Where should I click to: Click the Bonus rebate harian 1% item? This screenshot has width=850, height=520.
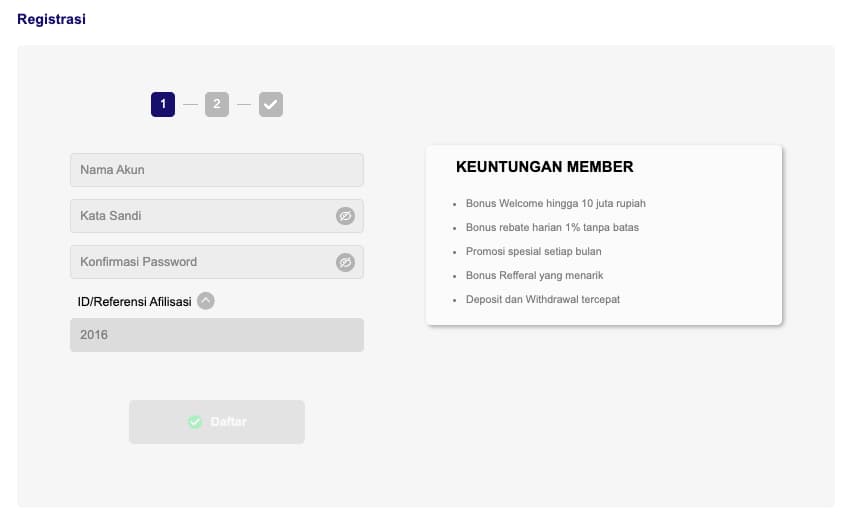click(x=552, y=228)
